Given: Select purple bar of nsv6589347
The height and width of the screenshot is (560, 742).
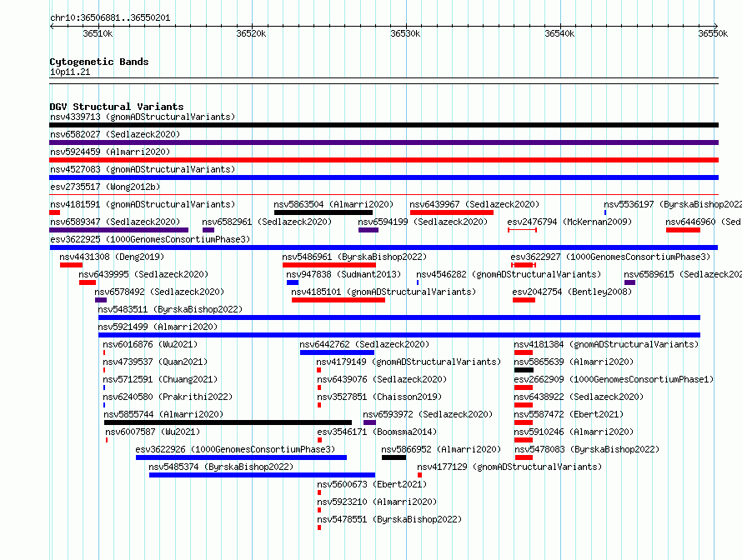Looking at the screenshot, I should point(118,230).
